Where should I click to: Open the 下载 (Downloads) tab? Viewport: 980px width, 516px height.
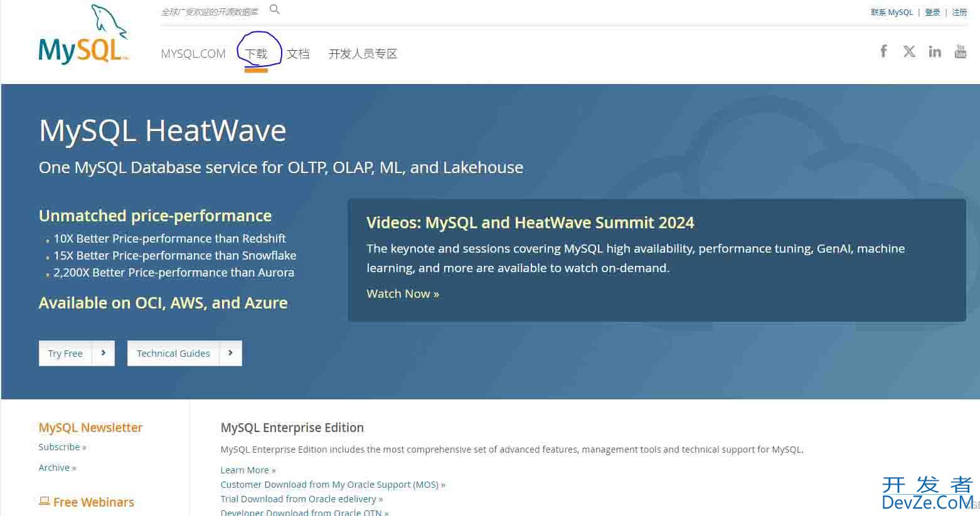point(256,54)
